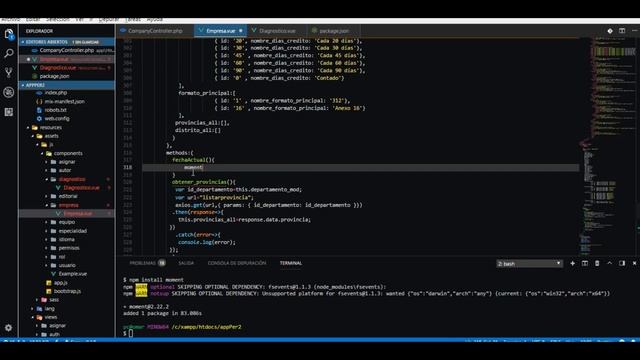Click Vue icon of Diagnostico.vue in open editors
Screen dimensions: 640x360
(35, 68)
